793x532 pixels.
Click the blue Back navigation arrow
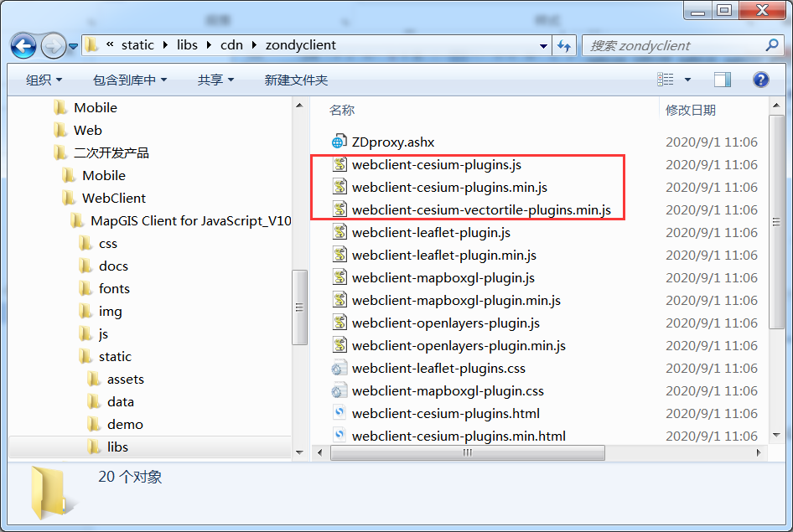23,46
